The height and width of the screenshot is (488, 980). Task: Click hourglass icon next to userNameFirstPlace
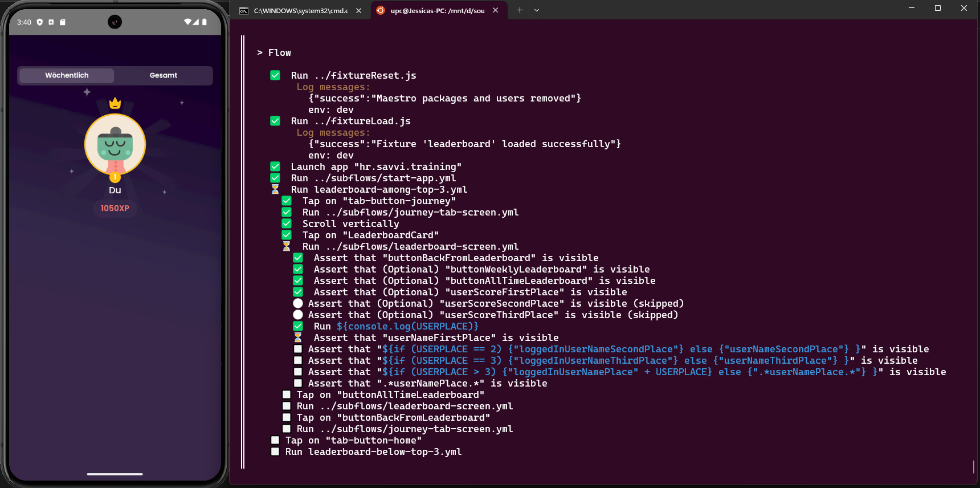click(298, 337)
